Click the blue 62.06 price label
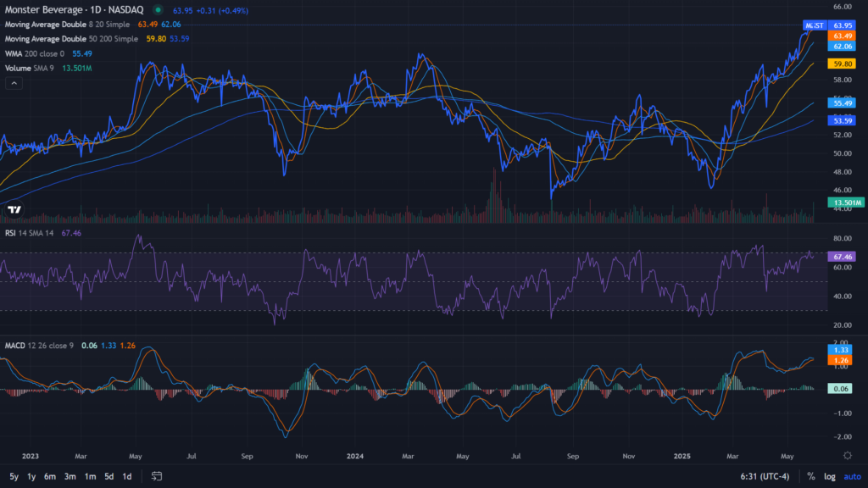Viewport: 868px width, 488px height. click(x=843, y=47)
